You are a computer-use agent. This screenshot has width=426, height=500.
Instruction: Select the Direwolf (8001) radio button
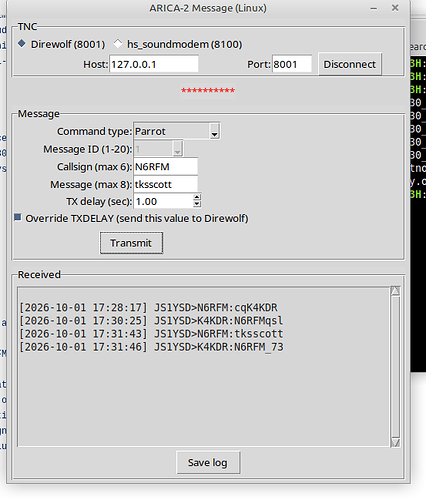[x=22, y=44]
